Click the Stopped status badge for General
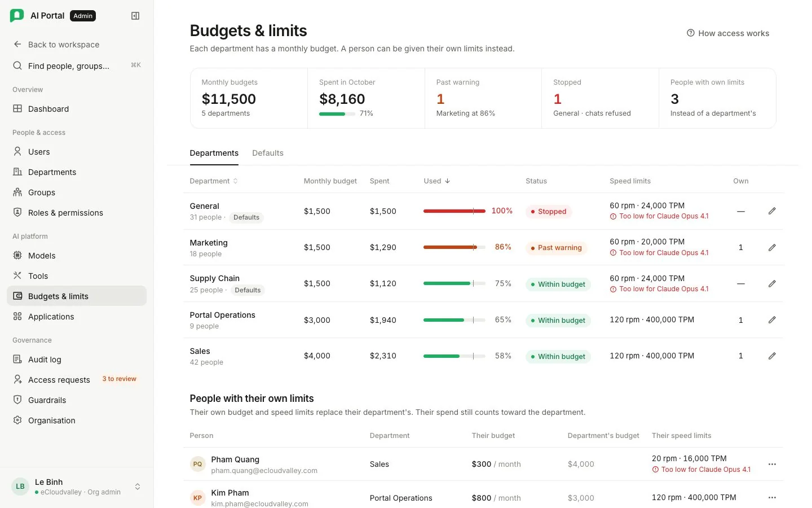The width and height of the screenshot is (812, 508). pos(549,212)
